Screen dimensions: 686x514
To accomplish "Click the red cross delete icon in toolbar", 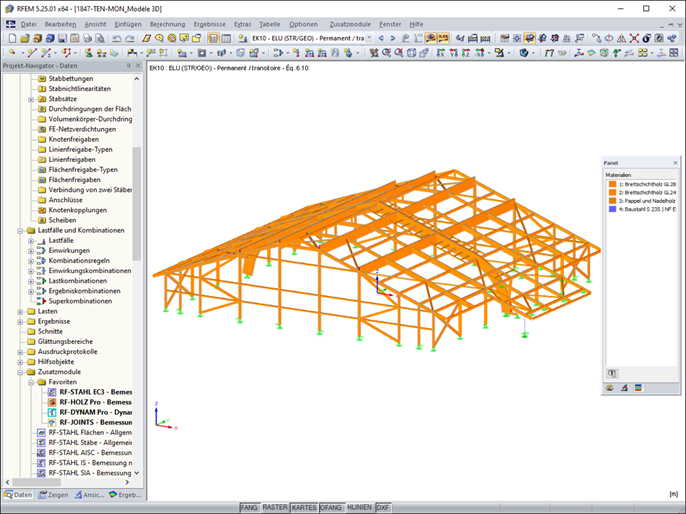I will [x=634, y=38].
